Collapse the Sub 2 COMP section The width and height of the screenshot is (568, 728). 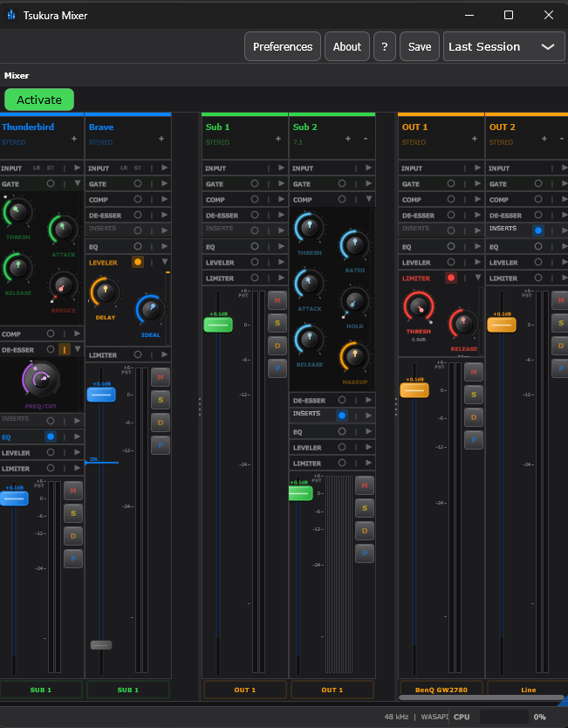[x=369, y=199]
